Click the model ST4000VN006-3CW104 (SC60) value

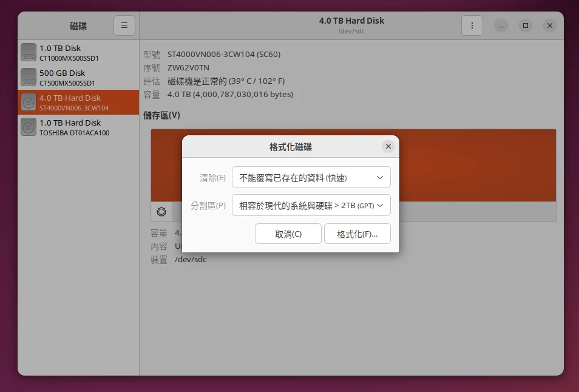223,54
